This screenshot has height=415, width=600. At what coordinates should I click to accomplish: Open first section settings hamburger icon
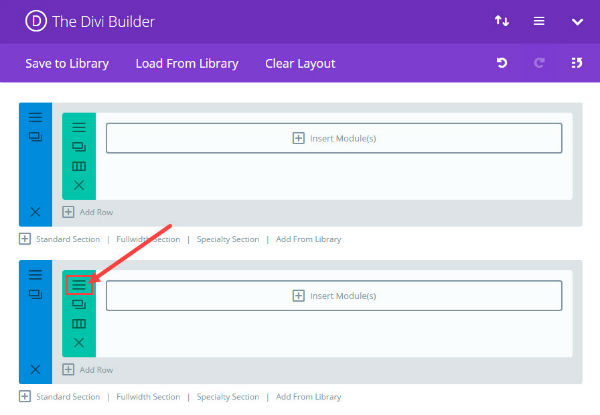(x=35, y=117)
